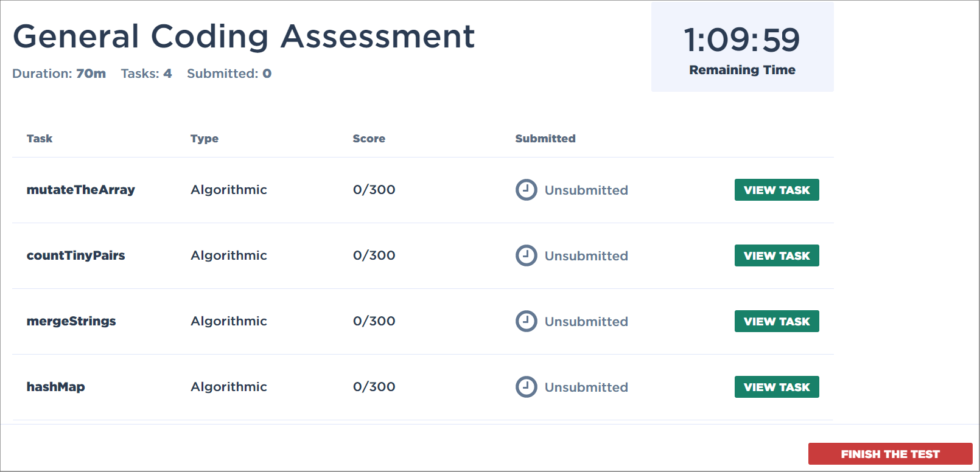Viewport: 980px width, 472px height.
Task: Open mergeStrings using its VIEW TASK button
Action: (x=776, y=321)
